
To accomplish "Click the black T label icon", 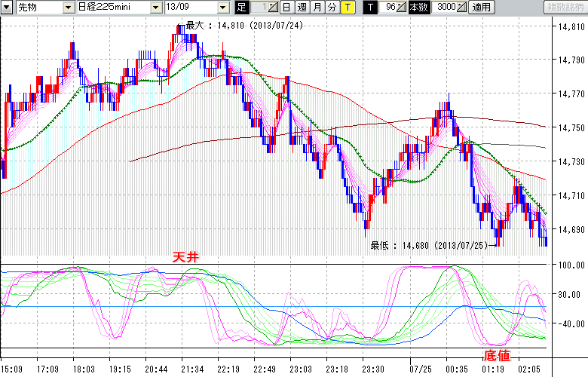I will coord(369,7).
